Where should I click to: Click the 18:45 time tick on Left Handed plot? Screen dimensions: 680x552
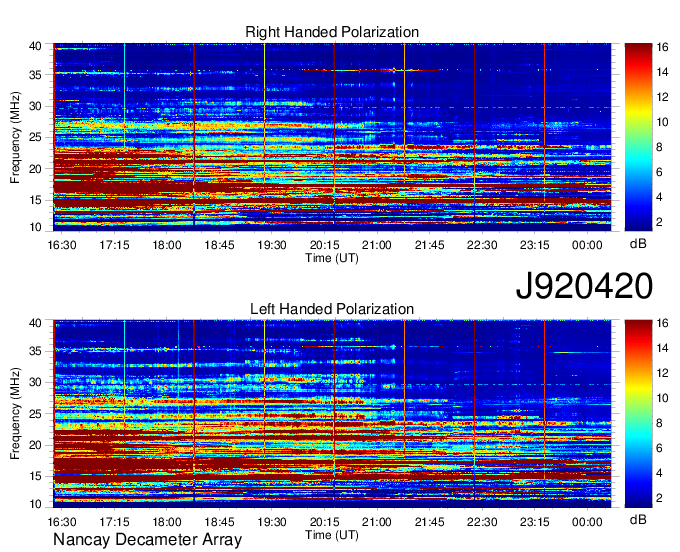tap(219, 522)
